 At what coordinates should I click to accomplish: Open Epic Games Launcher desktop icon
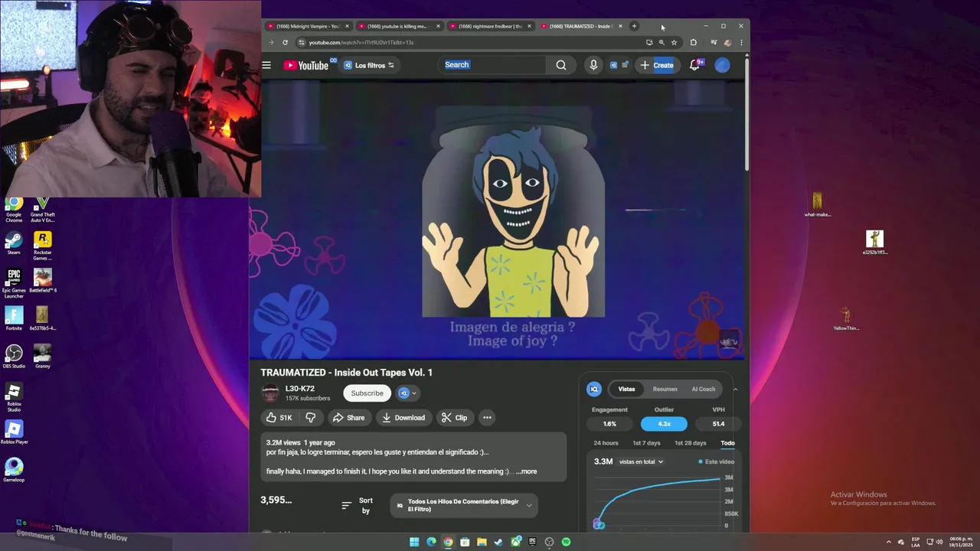[14, 283]
